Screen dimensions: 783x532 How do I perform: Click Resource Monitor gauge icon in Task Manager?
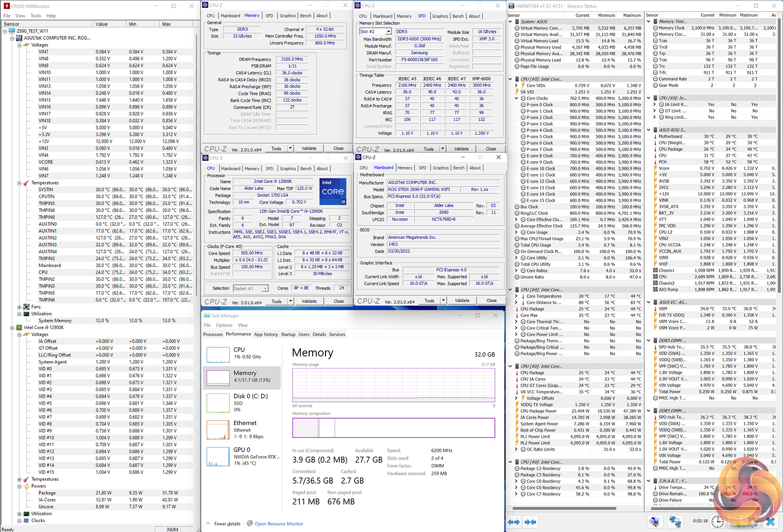250,523
